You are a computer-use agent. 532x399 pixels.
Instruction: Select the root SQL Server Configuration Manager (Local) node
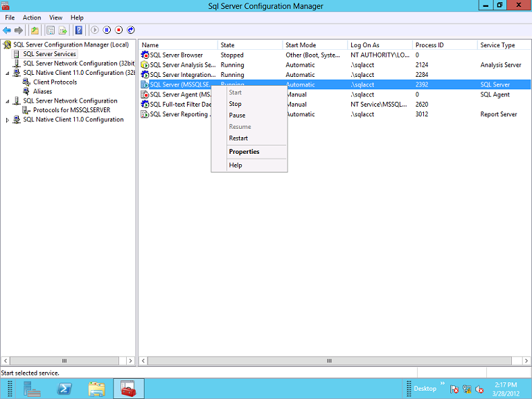point(71,45)
